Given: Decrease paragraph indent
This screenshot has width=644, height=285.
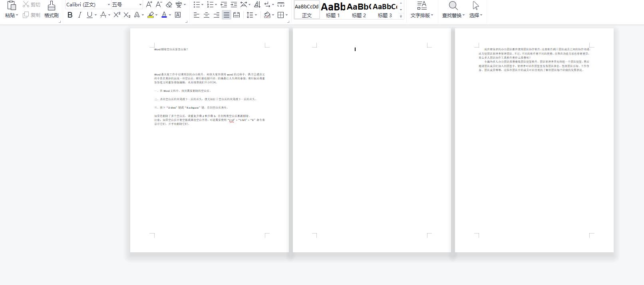Looking at the screenshot, I should (x=224, y=4).
